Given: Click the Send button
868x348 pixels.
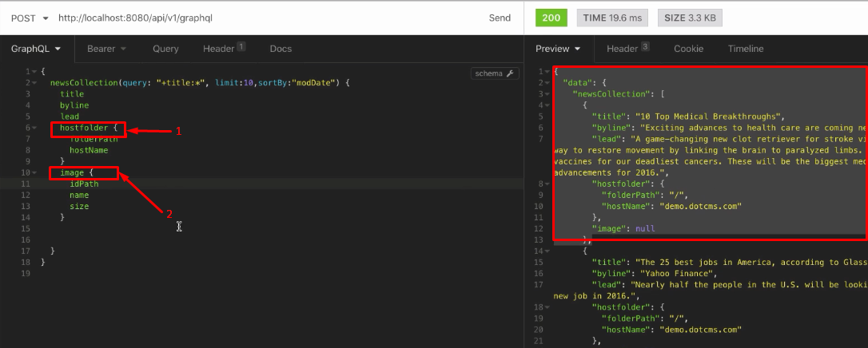Looking at the screenshot, I should click(500, 18).
